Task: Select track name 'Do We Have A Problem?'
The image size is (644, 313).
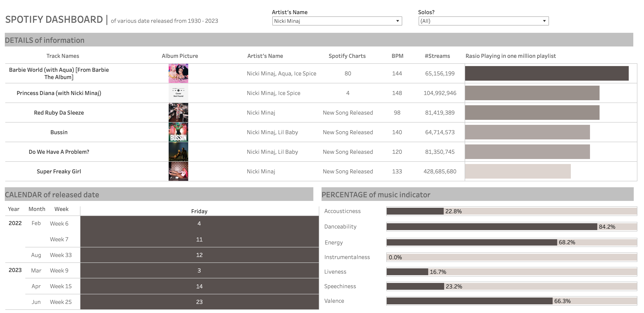Action: (x=59, y=152)
